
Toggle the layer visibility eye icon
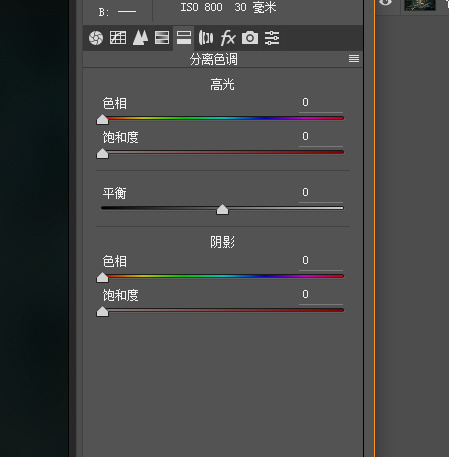tap(386, 3)
